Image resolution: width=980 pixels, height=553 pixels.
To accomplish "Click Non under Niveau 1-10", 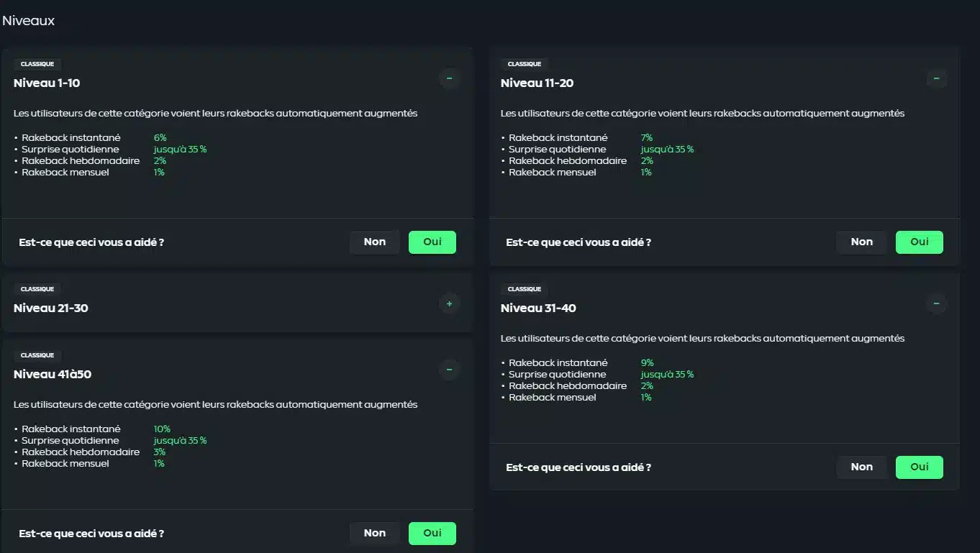I will [375, 242].
